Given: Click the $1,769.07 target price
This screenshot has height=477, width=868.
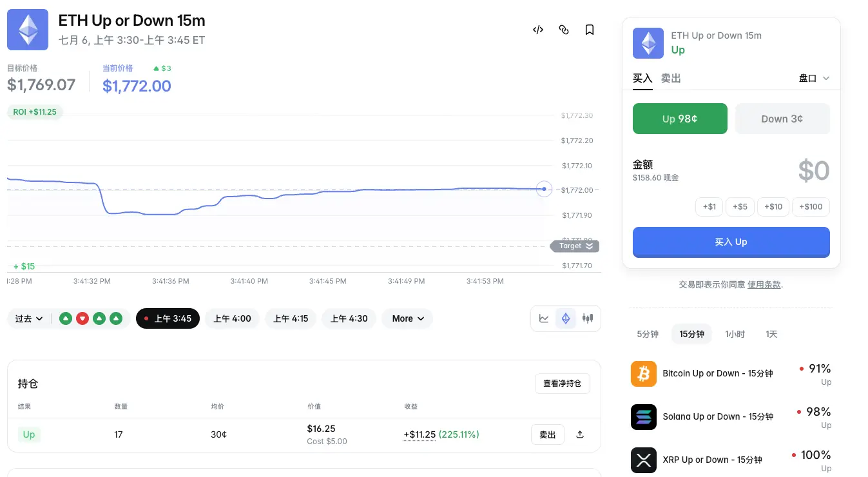Looking at the screenshot, I should (x=41, y=84).
